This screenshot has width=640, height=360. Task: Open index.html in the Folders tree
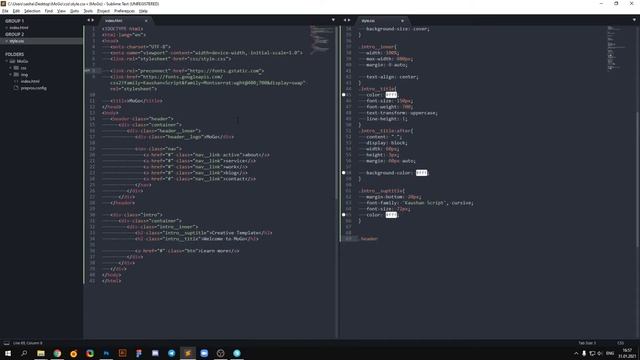[30, 81]
